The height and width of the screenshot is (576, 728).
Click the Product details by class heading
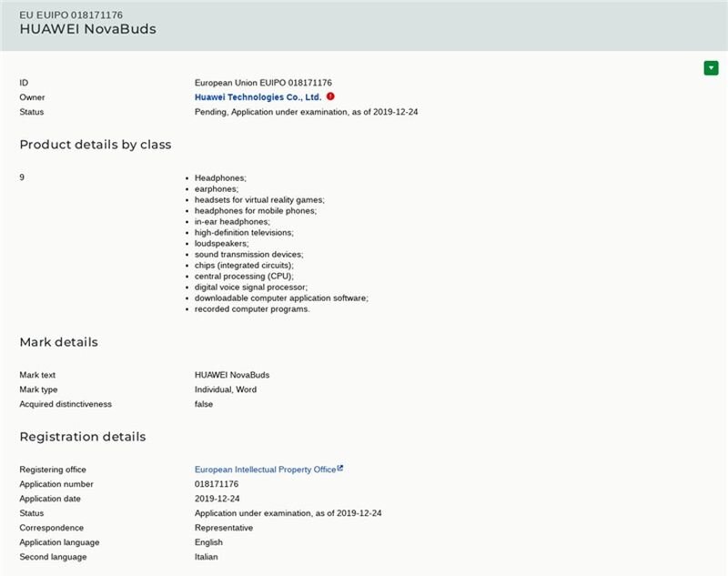coord(96,145)
